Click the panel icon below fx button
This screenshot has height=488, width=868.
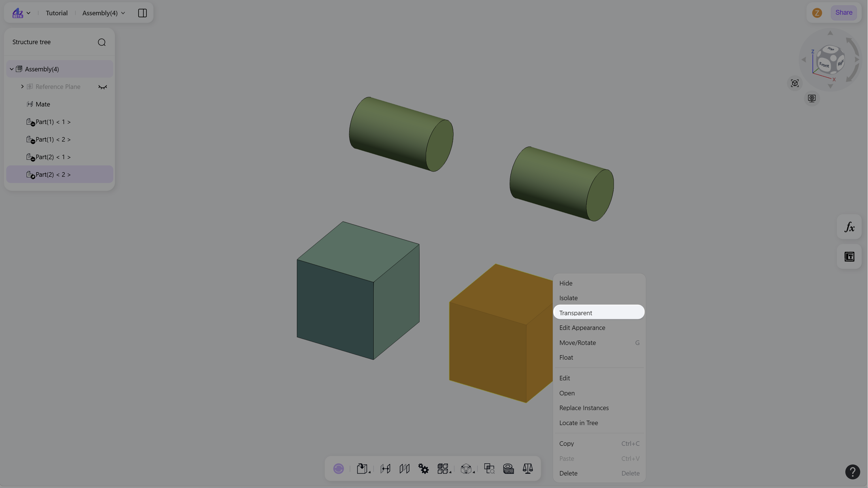click(x=849, y=257)
